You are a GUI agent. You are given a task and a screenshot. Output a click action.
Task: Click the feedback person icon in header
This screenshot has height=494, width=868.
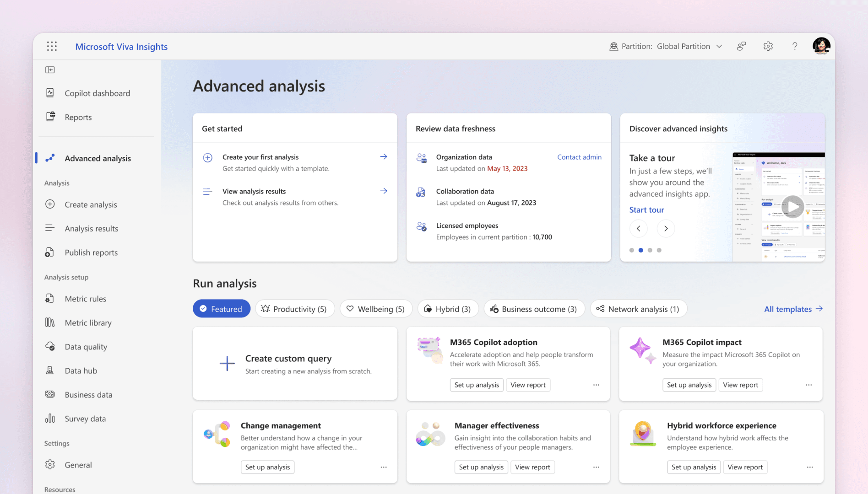742,46
